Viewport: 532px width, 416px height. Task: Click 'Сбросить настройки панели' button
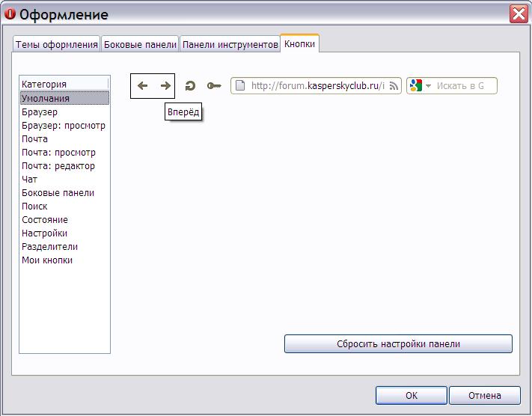coord(398,343)
